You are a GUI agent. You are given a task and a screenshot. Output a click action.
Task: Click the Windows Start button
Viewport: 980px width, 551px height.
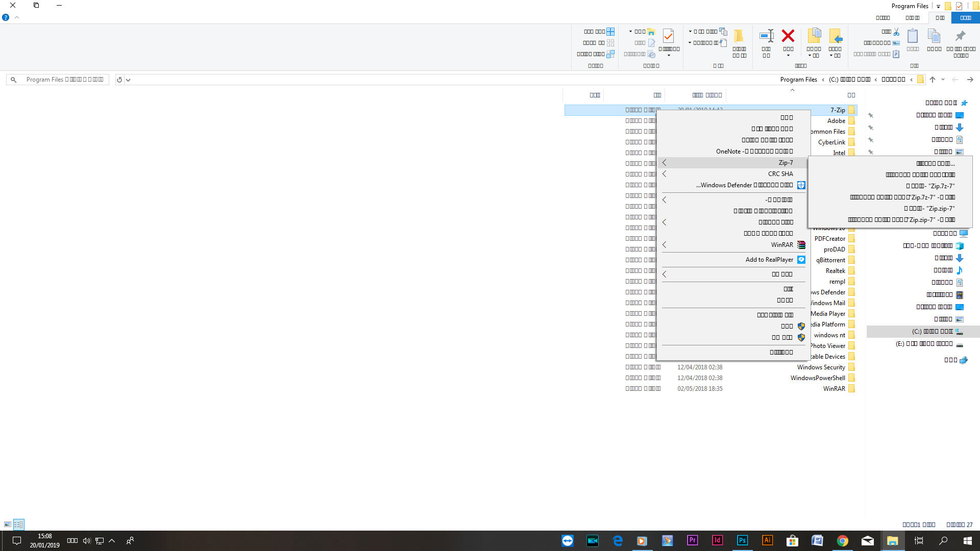(x=967, y=540)
